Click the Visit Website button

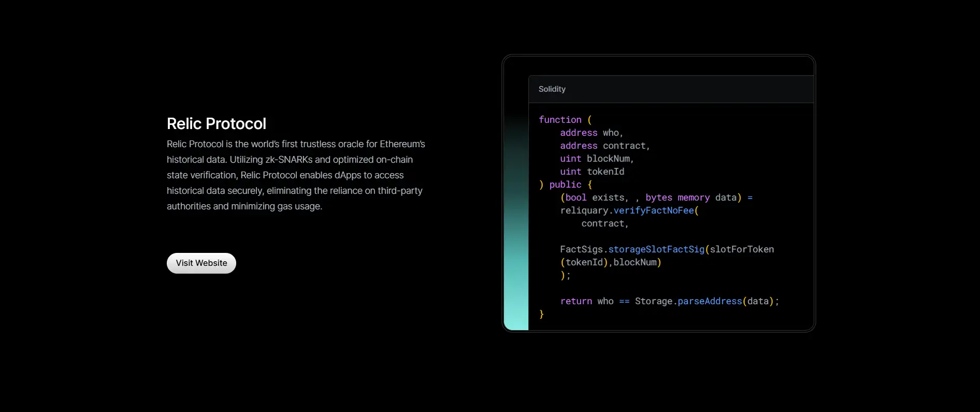tap(201, 263)
